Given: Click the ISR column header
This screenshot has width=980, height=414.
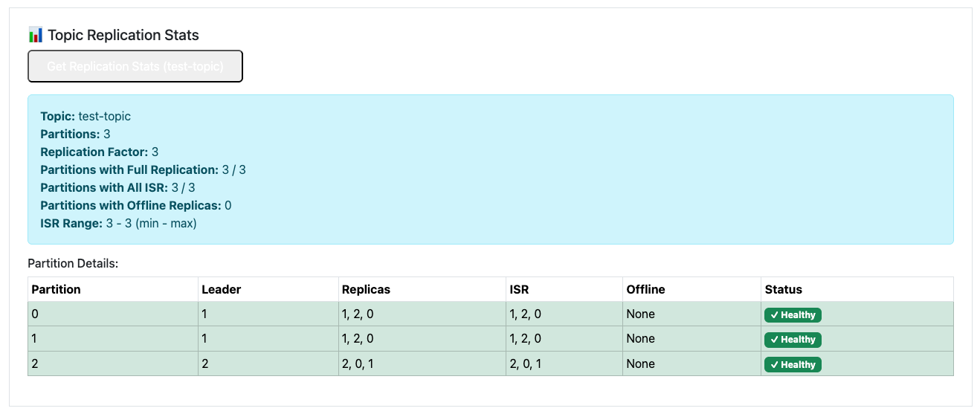Looking at the screenshot, I should (519, 289).
